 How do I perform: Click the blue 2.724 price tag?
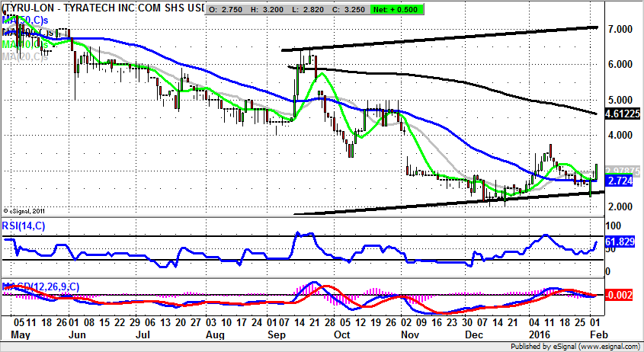(617, 181)
